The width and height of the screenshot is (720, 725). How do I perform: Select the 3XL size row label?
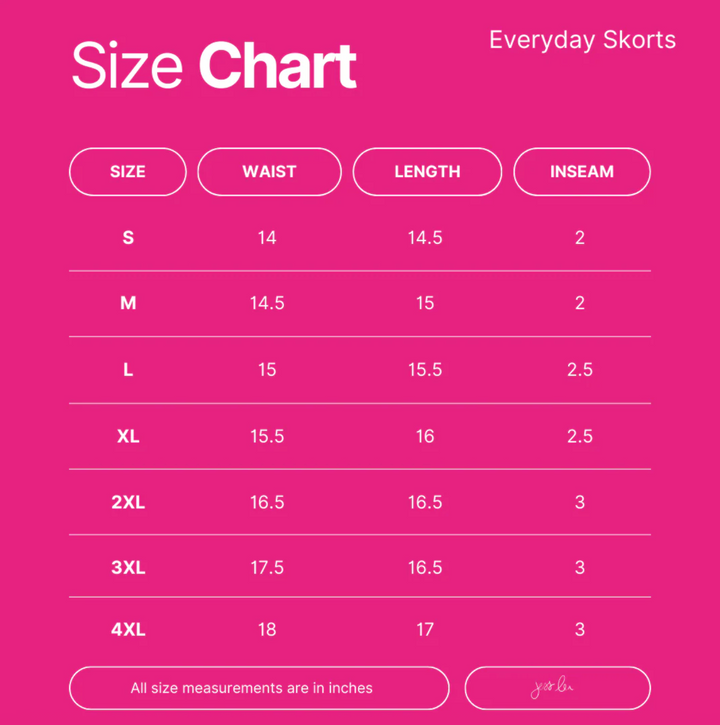(128, 568)
